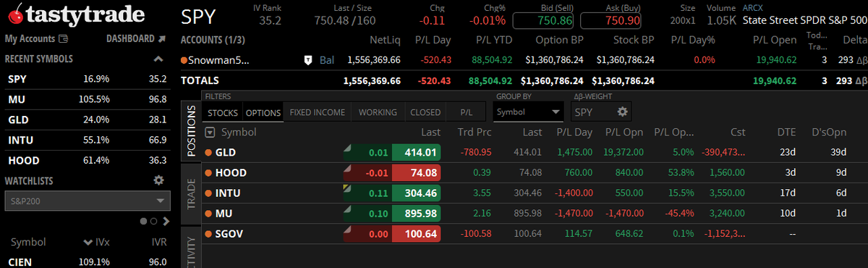Expand all positions via Symbol header arrow

(210, 132)
